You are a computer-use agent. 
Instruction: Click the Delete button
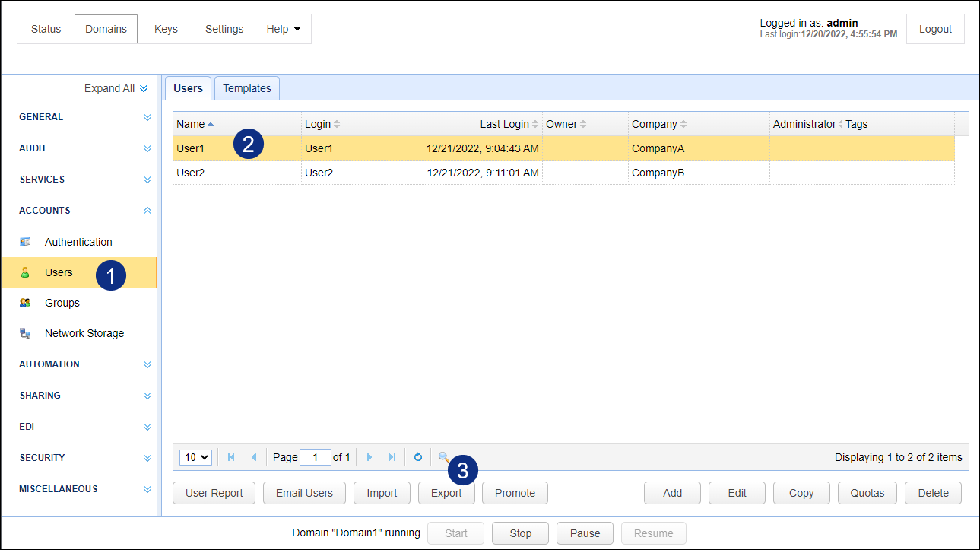click(933, 493)
